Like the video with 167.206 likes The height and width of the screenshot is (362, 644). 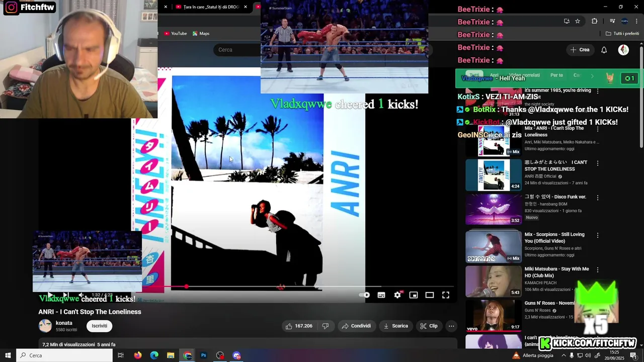(299, 326)
